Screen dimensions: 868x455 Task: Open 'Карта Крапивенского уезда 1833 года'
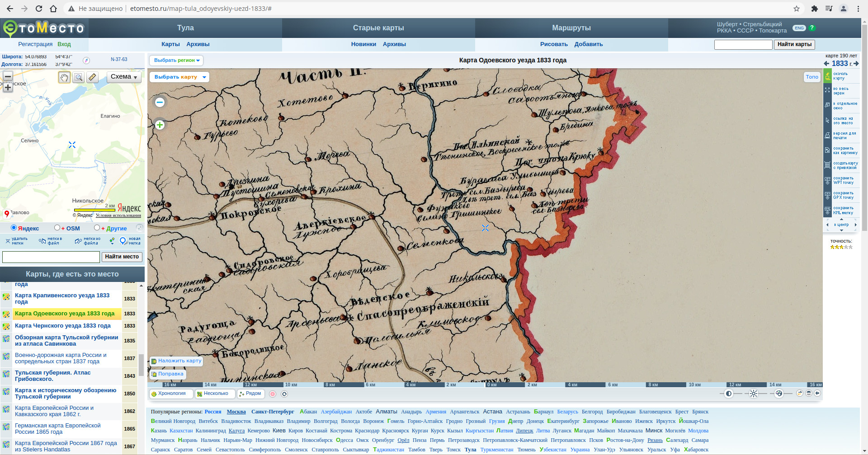point(62,299)
